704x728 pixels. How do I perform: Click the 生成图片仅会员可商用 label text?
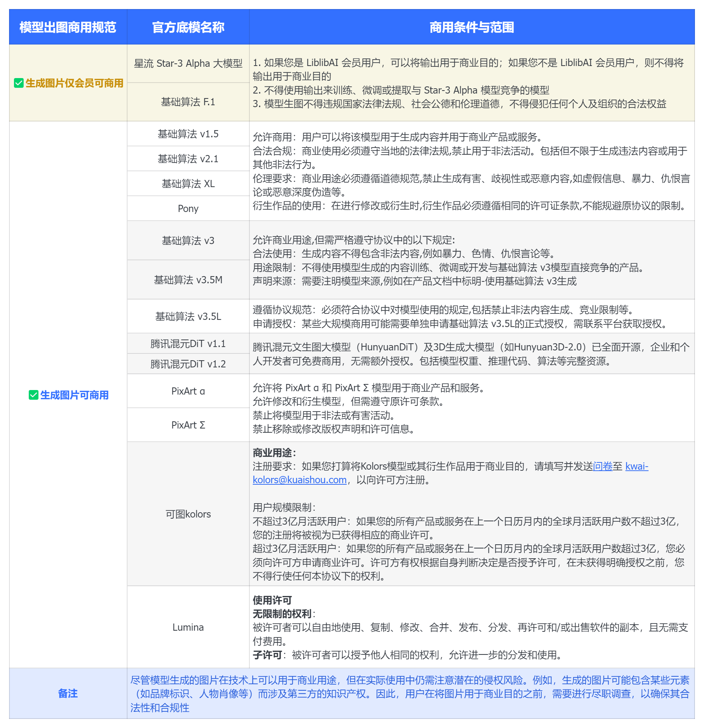74,83
